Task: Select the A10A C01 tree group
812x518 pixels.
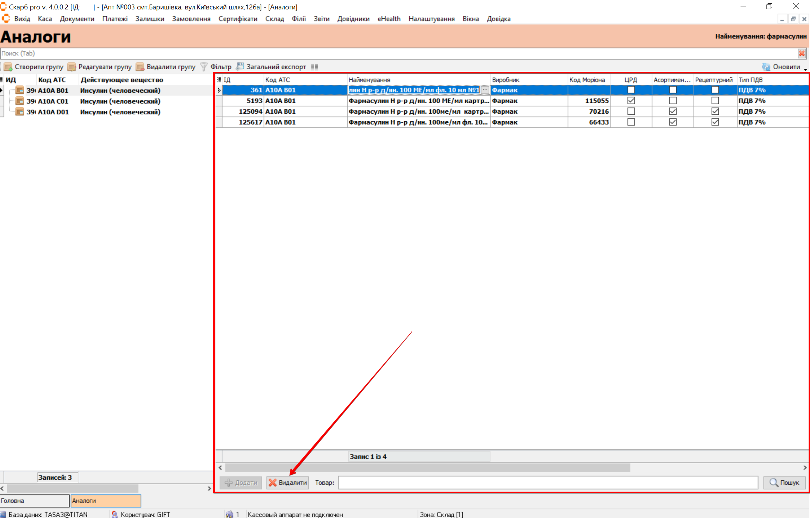Action: click(x=53, y=101)
